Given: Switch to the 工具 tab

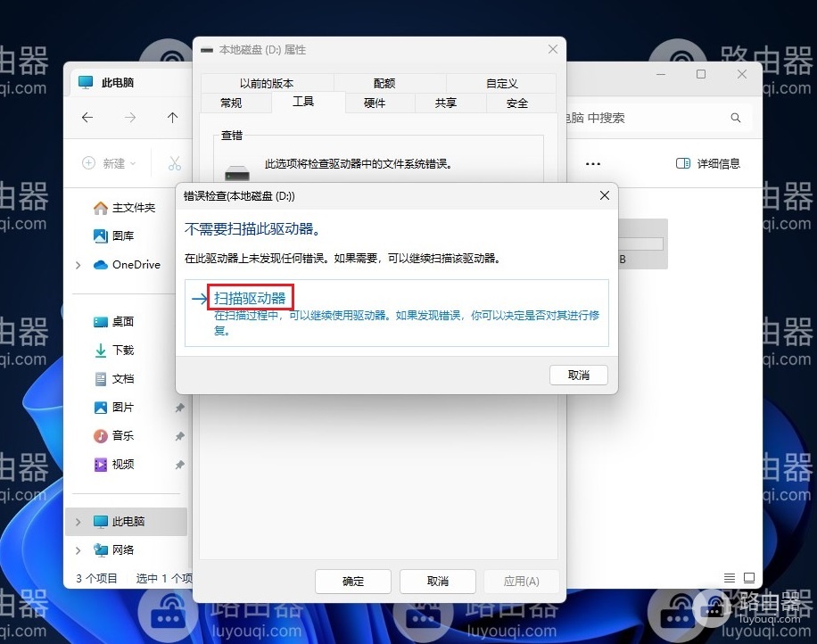Looking at the screenshot, I should point(303,102).
